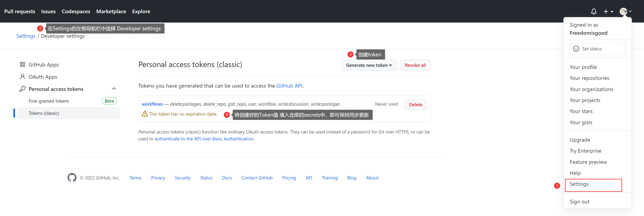Choose Help from user menu
The image size is (644, 216).
(575, 173)
